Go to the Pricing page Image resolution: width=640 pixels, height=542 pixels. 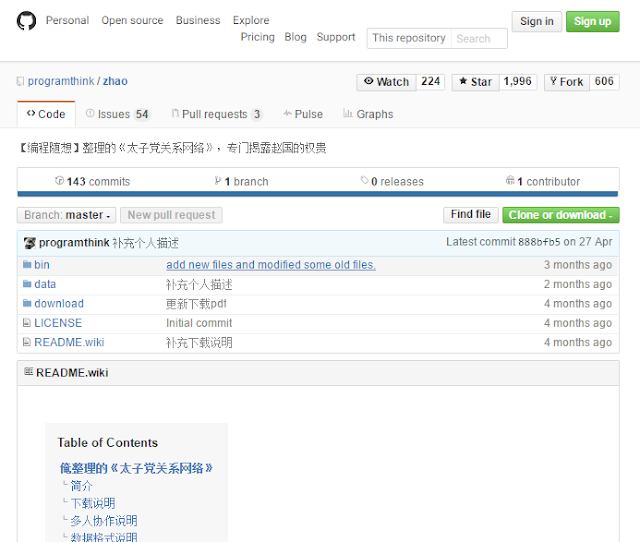point(258,37)
